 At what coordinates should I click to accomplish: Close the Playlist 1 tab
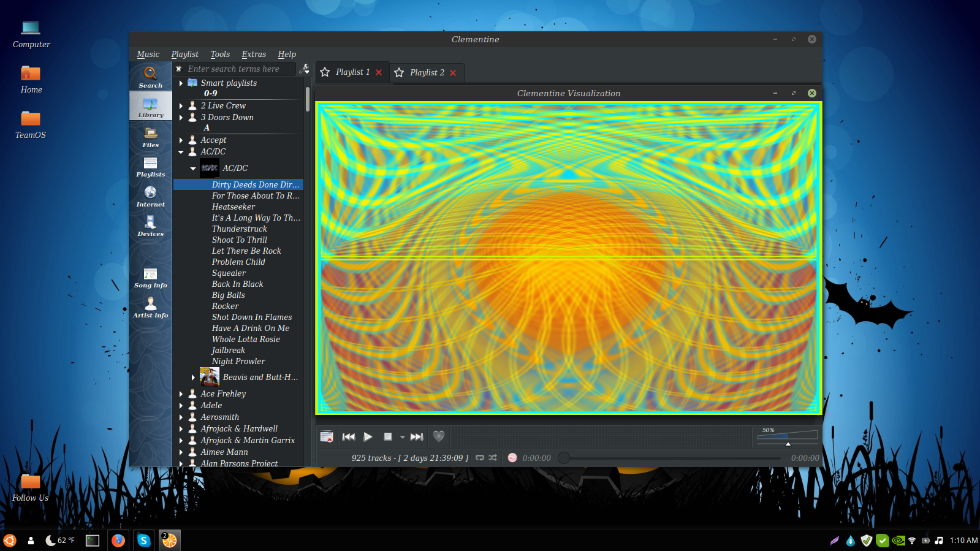pos(379,72)
